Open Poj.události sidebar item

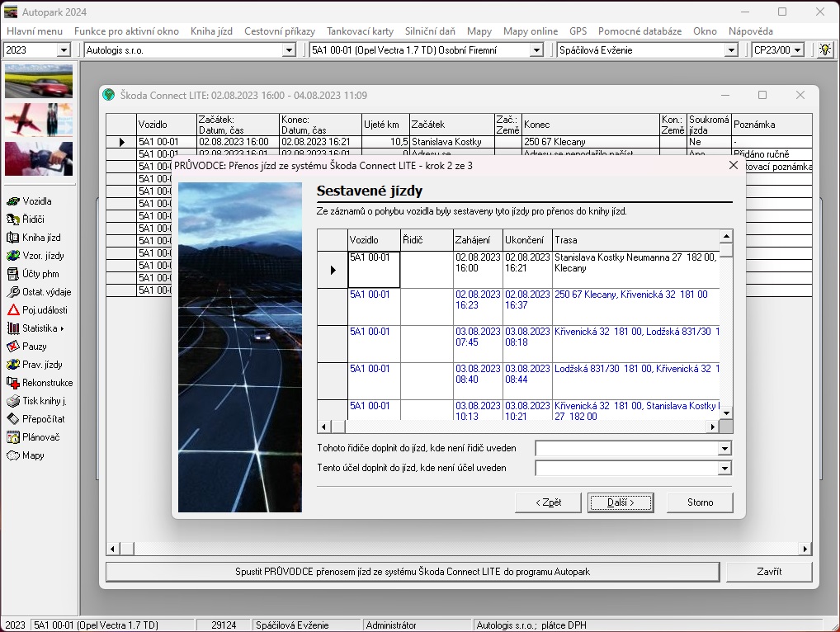pos(37,310)
